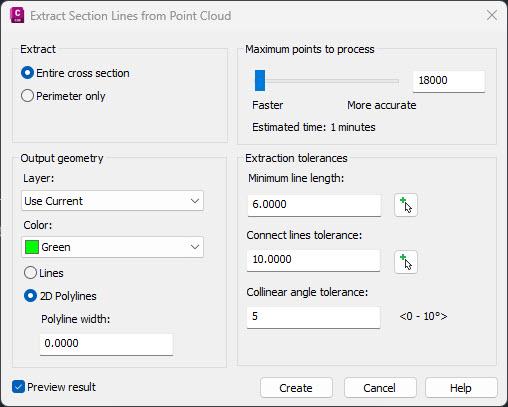This screenshot has height=407, width=508.
Task: Click the Create button
Action: click(x=296, y=388)
